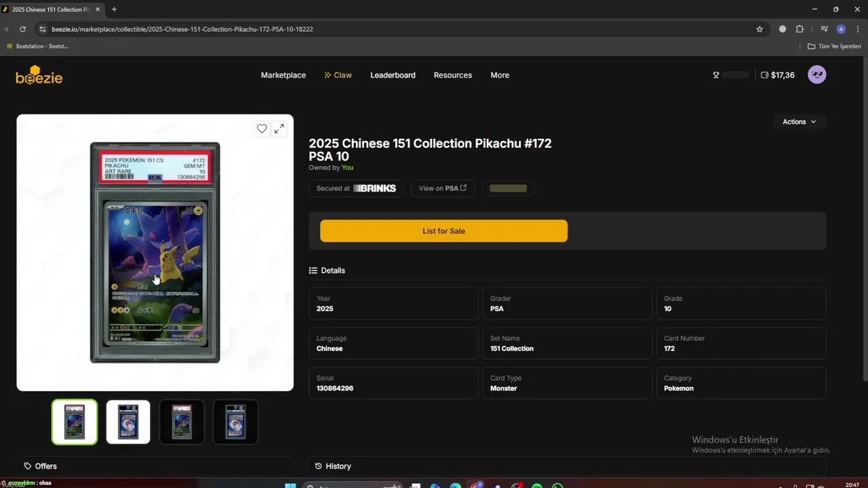This screenshot has width=868, height=488.
Task: Open the Resources page
Action: [453, 75]
